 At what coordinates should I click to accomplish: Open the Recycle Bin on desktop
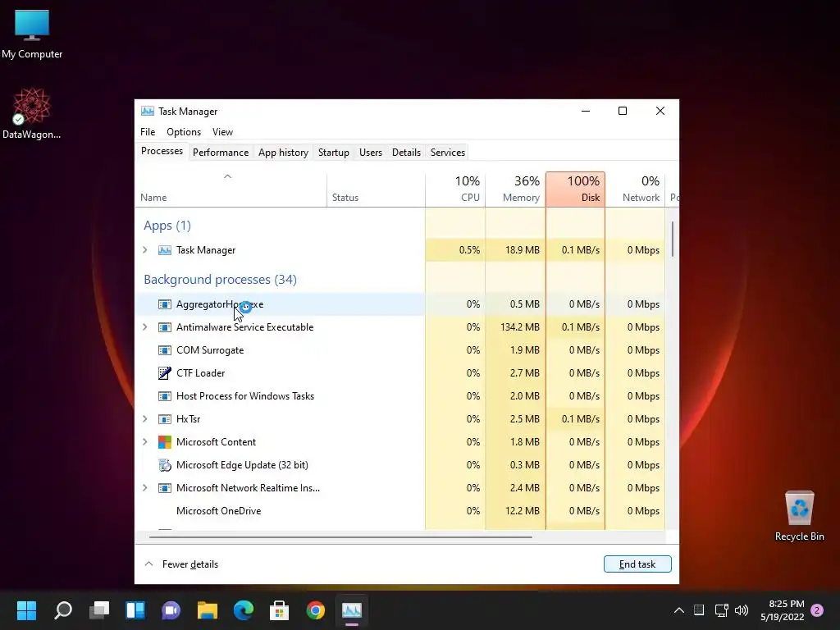tap(799, 516)
